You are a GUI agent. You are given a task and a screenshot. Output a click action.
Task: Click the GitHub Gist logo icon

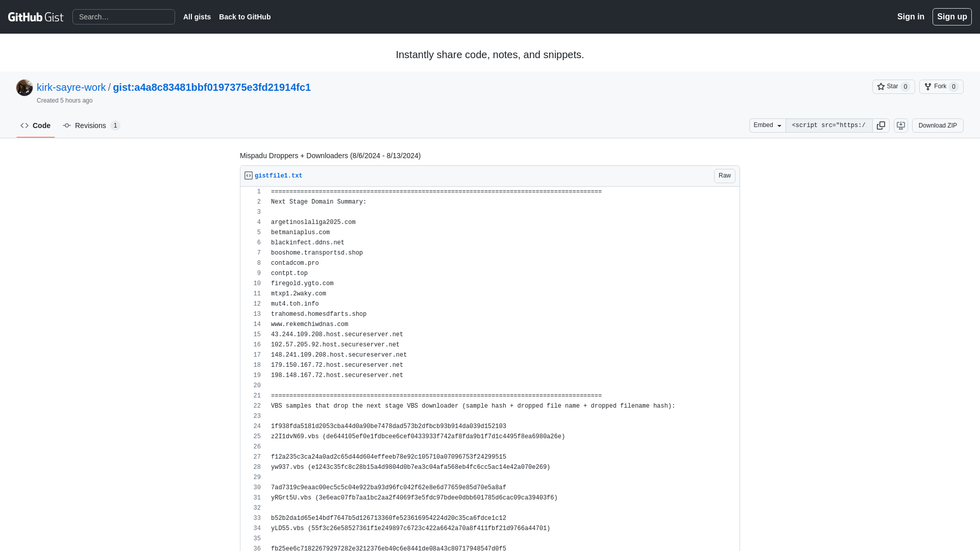point(36,16)
